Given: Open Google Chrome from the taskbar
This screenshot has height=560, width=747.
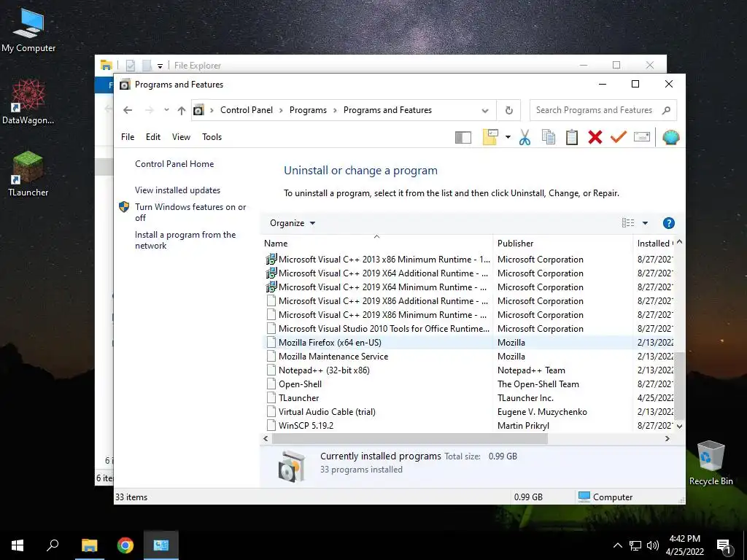Looking at the screenshot, I should point(125,545).
